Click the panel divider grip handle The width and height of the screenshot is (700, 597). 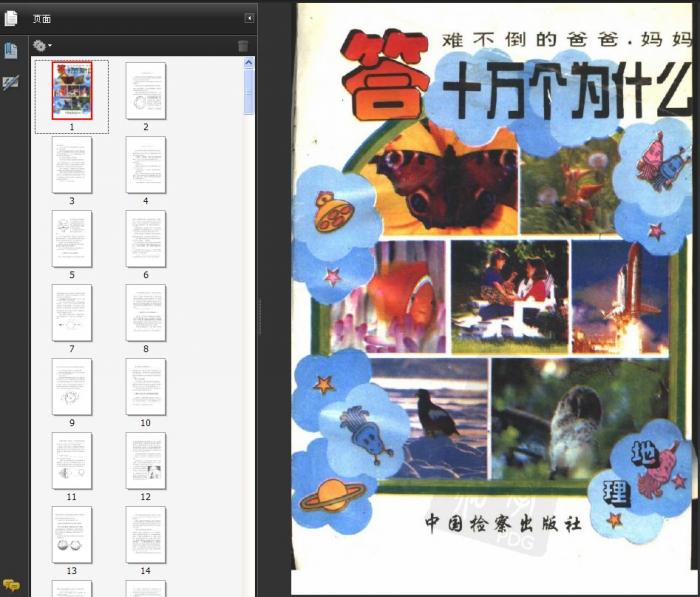point(260,317)
